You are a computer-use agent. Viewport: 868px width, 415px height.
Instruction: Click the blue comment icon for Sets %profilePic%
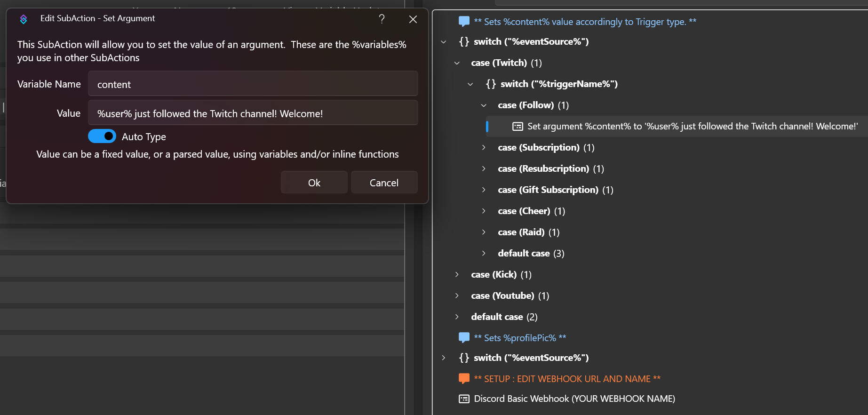pos(464,337)
